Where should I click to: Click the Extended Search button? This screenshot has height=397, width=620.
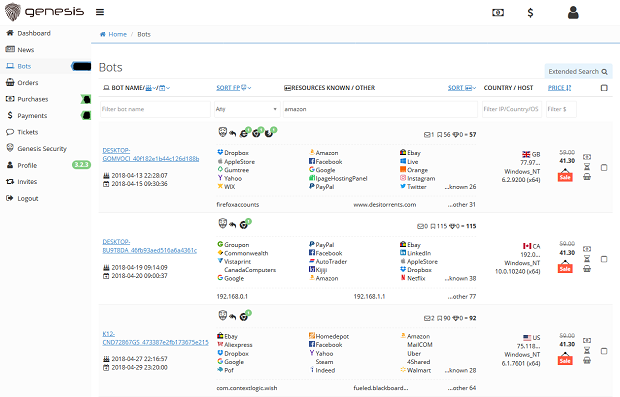[578, 72]
